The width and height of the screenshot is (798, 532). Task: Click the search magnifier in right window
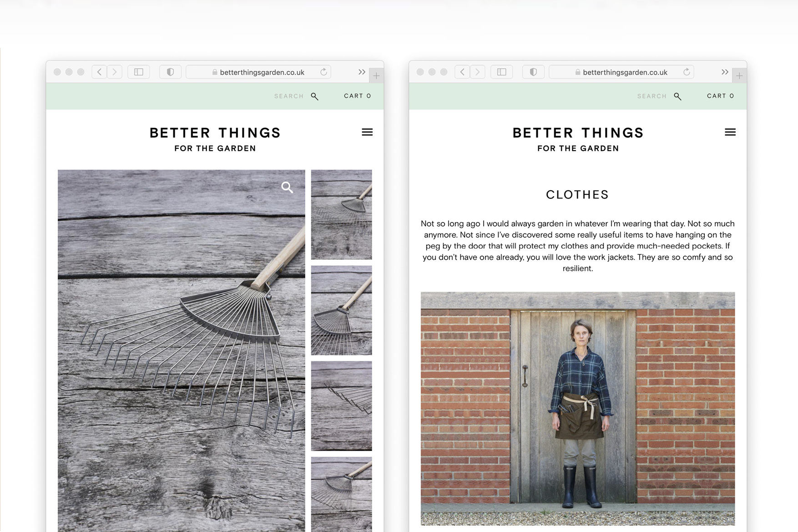[x=677, y=96]
